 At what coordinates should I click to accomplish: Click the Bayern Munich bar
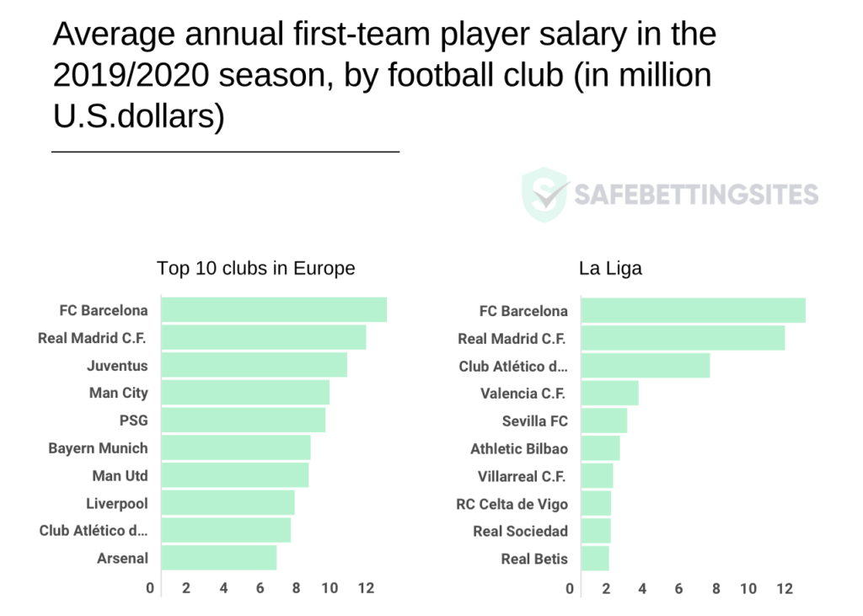click(x=236, y=447)
